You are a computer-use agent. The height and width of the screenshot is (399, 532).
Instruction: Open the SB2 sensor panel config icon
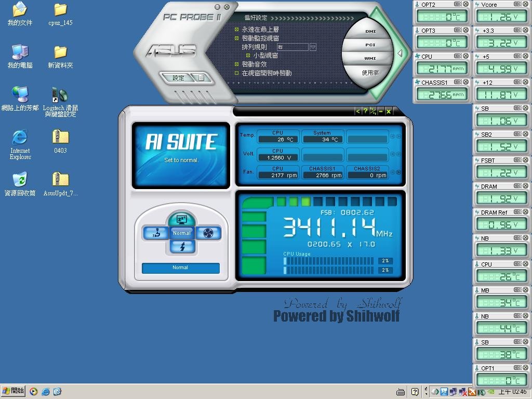tap(517, 134)
